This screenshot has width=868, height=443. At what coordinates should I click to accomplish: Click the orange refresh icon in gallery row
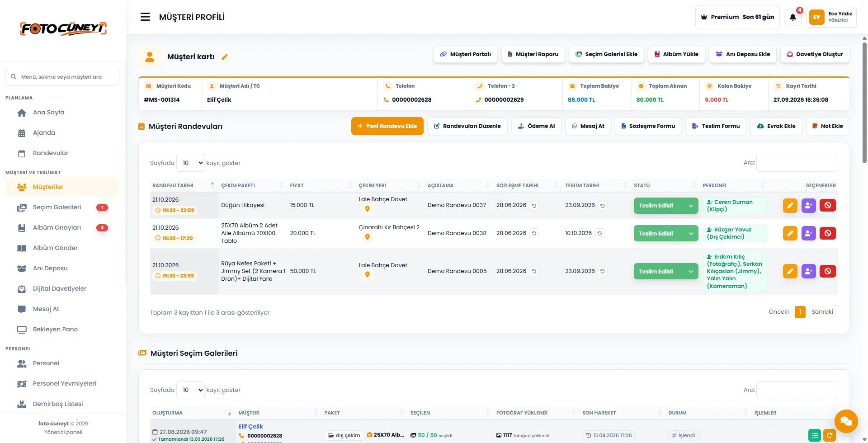coord(830,435)
